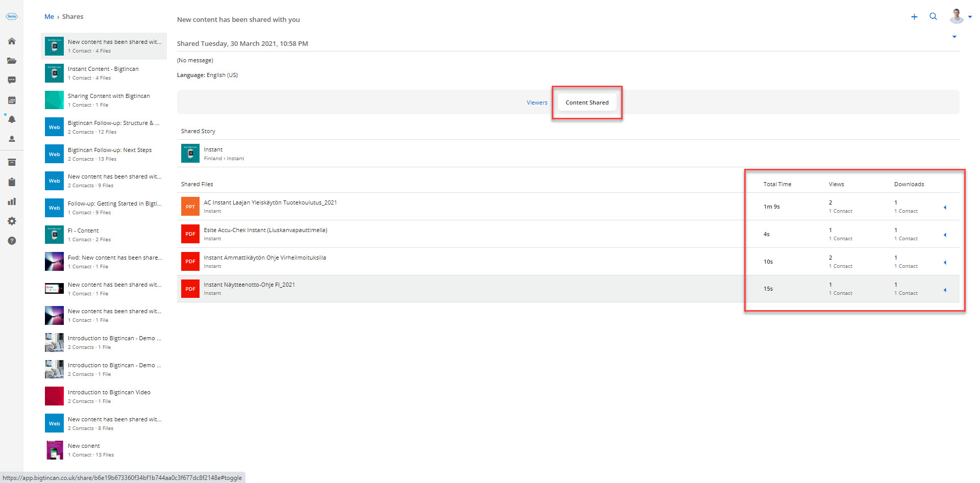
Task: Click the 1m 9s total time value
Action: (x=772, y=207)
